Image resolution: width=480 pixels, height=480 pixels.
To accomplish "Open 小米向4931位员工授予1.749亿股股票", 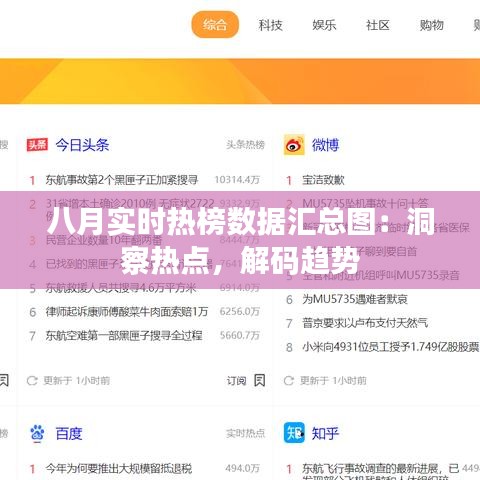I will 390,347.
